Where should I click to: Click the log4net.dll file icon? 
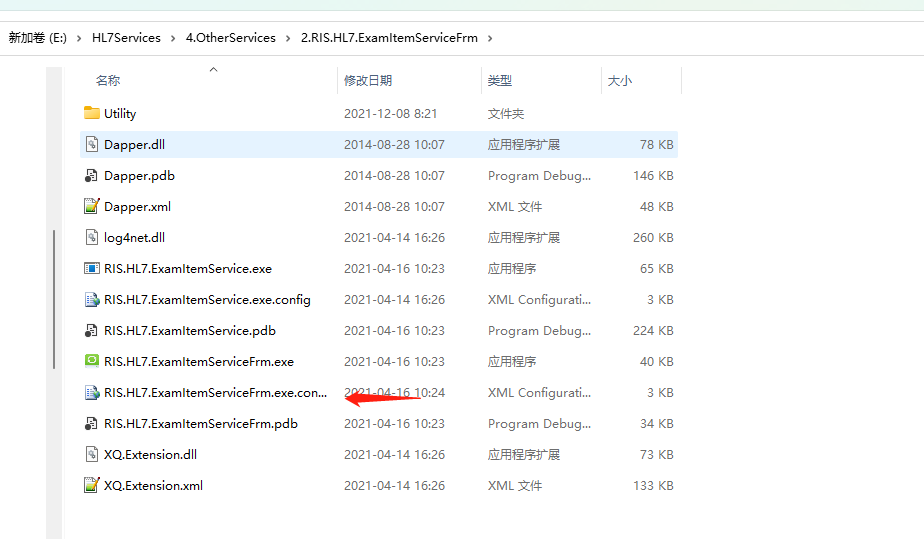point(91,237)
